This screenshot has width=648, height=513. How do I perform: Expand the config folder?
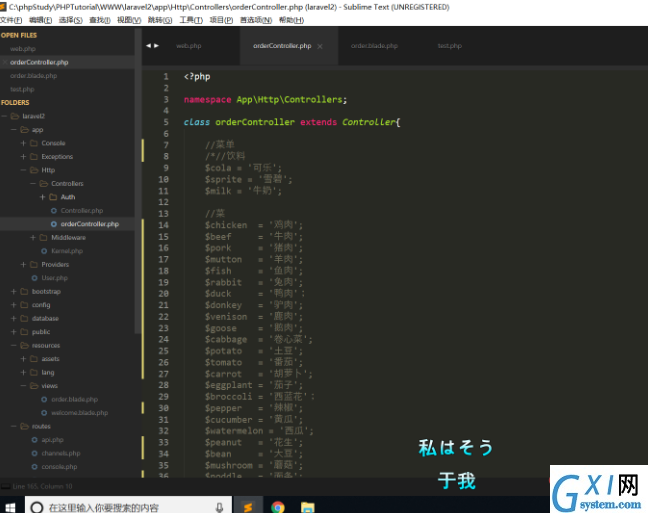coord(14,305)
